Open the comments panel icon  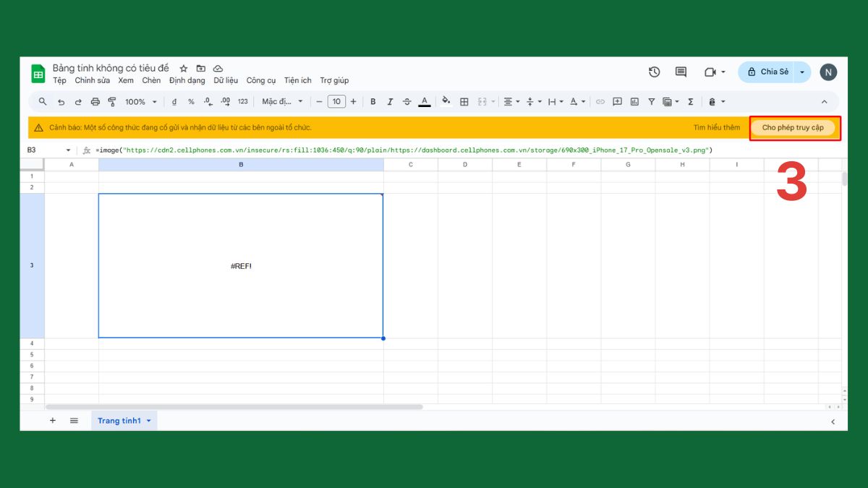pos(679,72)
